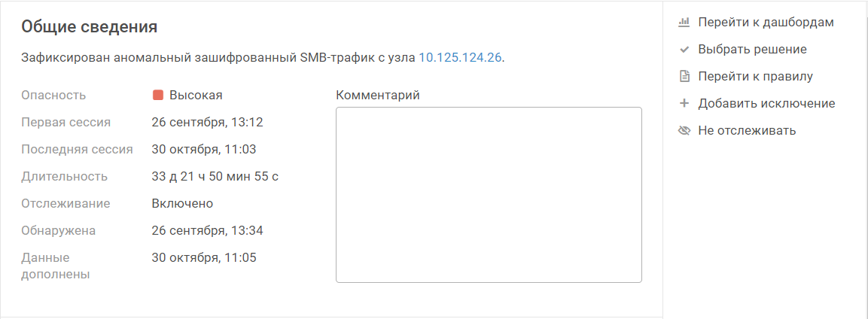
Task: Click the bar chart dashboards icon
Action: click(684, 23)
